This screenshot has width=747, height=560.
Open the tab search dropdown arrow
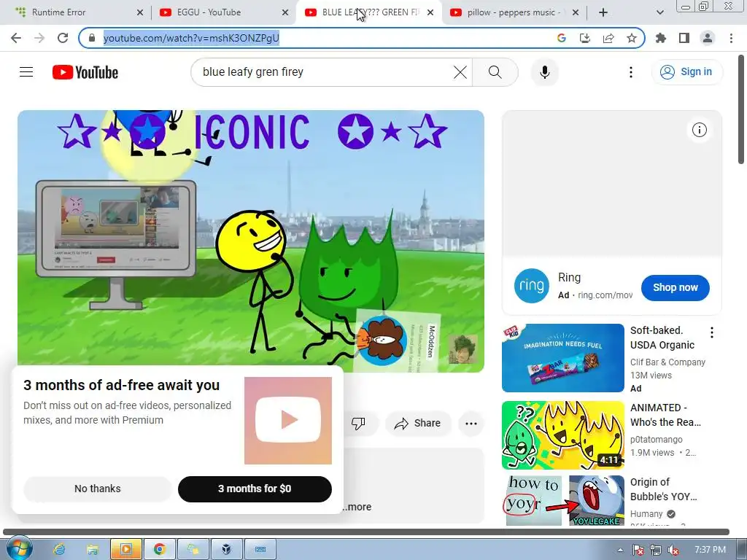click(659, 12)
